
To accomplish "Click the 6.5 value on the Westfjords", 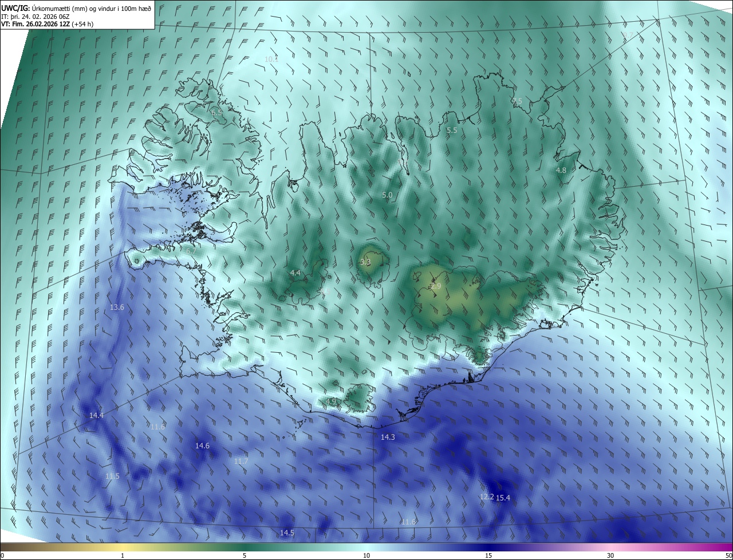I will tap(216, 113).
